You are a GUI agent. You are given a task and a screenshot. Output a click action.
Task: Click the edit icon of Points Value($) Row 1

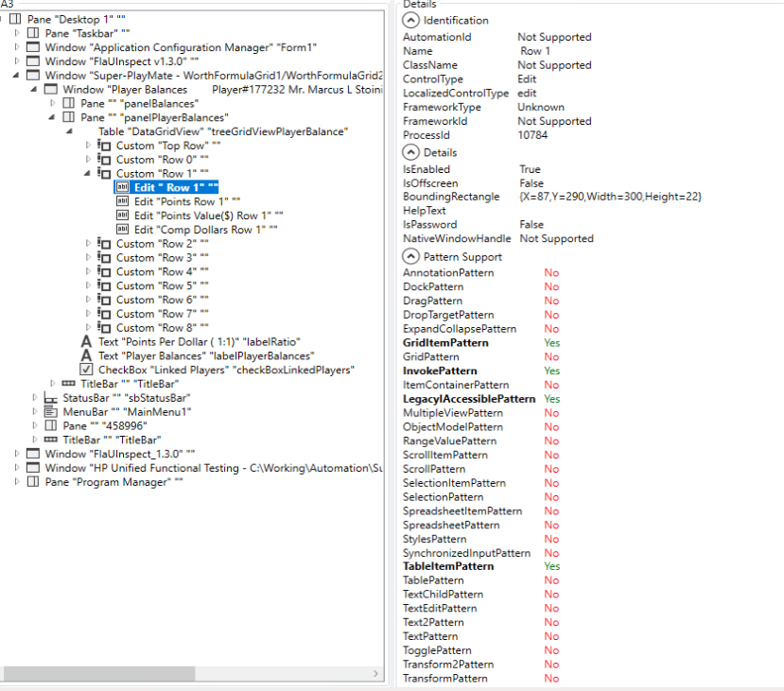point(123,215)
